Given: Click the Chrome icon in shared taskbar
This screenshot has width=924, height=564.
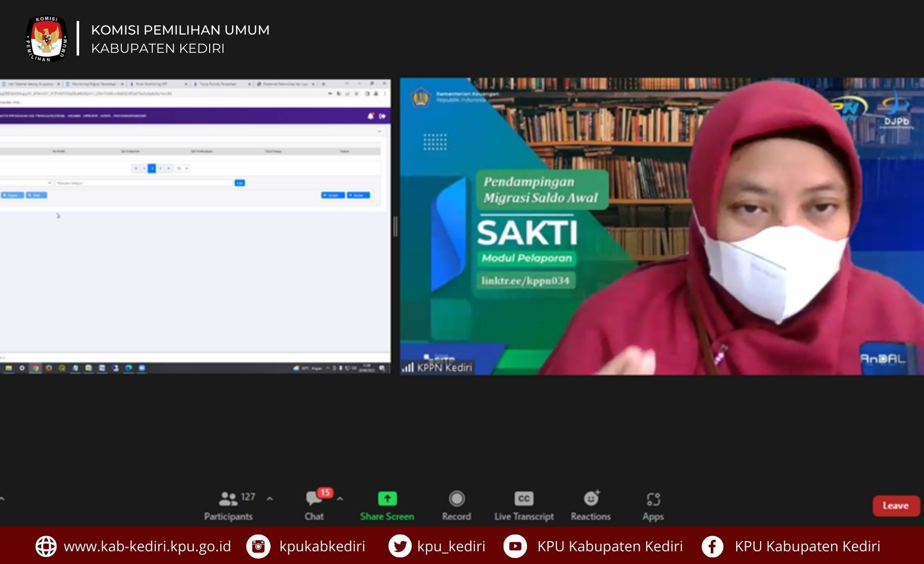Looking at the screenshot, I should tap(35, 368).
